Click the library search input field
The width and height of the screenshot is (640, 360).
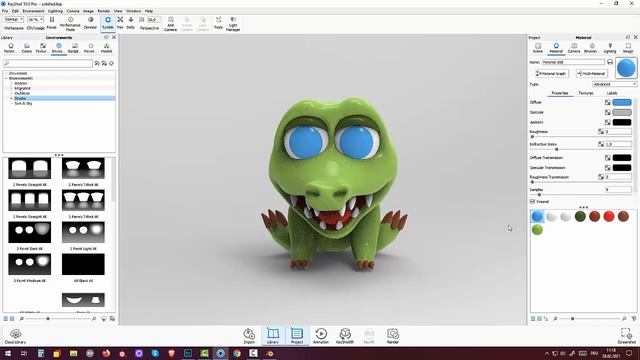(48, 63)
